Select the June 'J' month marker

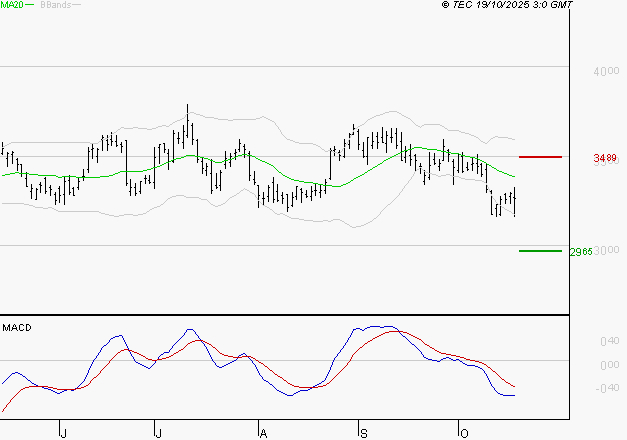click(62, 432)
